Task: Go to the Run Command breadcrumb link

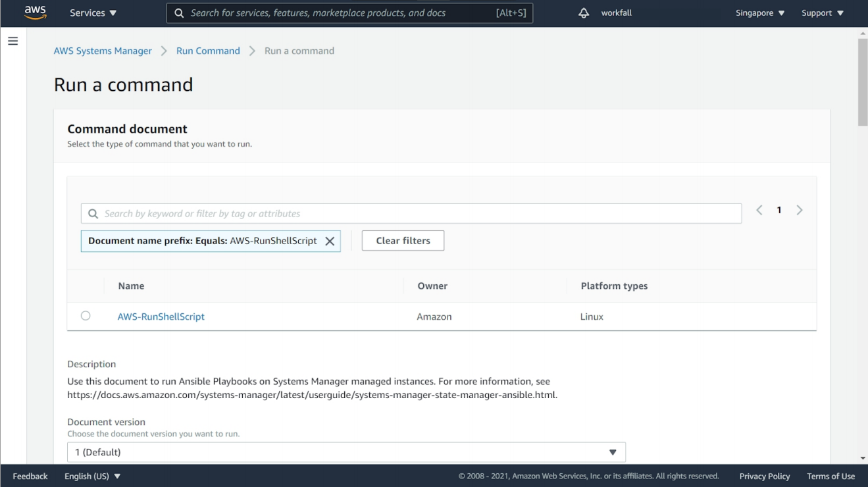Action: click(x=208, y=51)
